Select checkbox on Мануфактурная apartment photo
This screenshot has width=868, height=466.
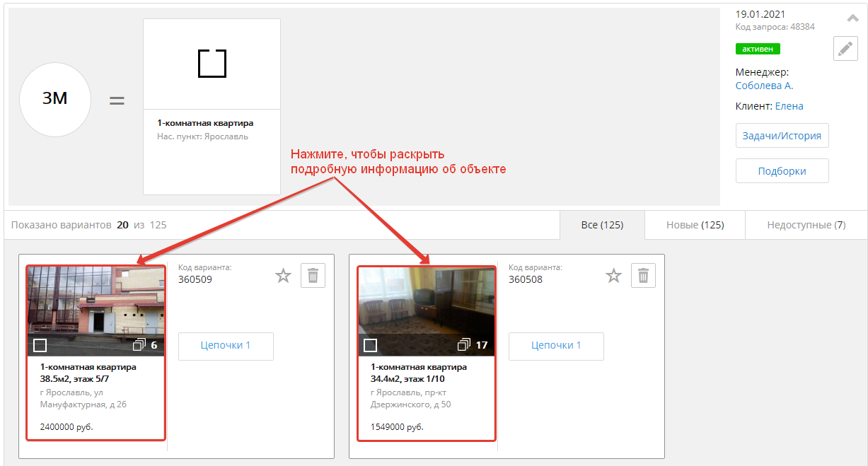coord(40,345)
